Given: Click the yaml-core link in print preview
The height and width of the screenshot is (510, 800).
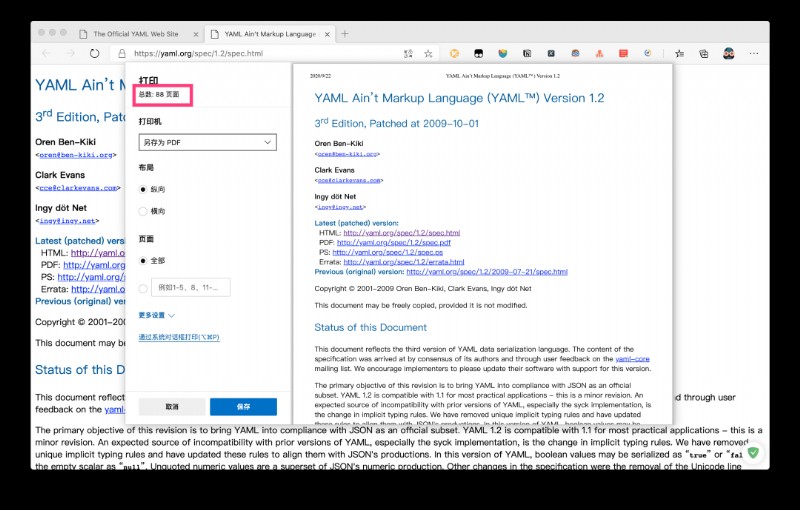Looking at the screenshot, I should [632, 359].
